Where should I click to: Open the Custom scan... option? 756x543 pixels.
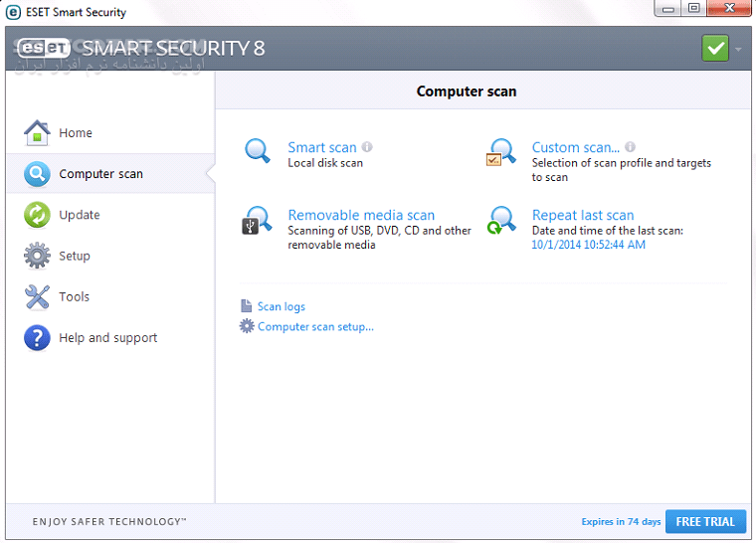[x=576, y=147]
